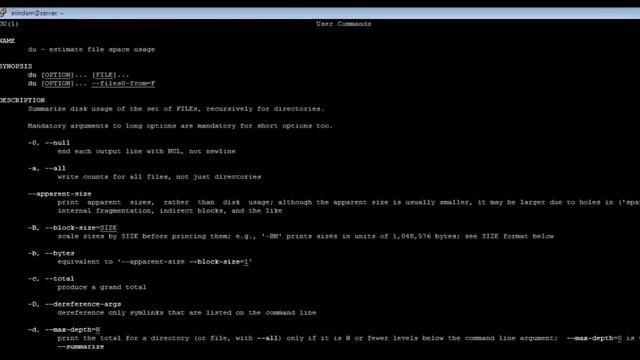Click the DESCRIPTION section heading

tap(22, 100)
